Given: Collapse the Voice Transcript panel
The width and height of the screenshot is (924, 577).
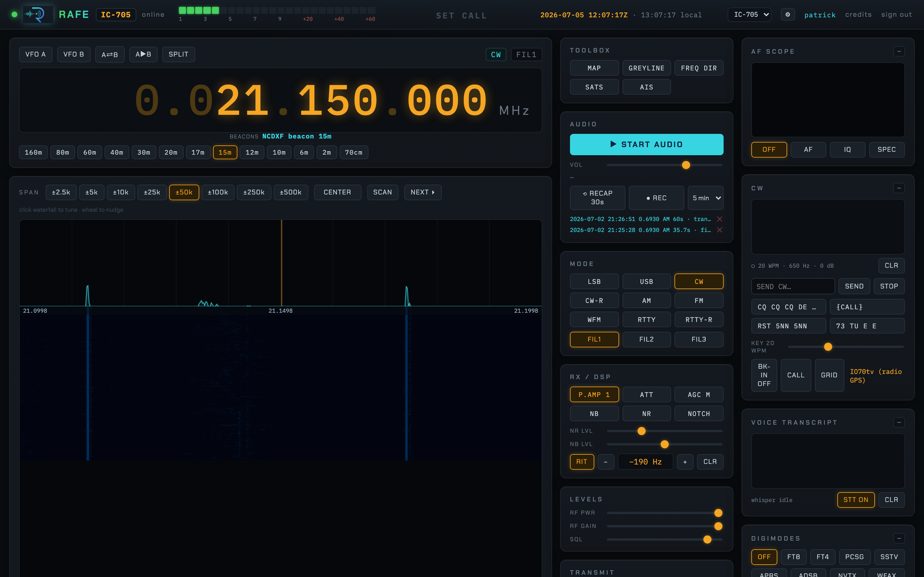Looking at the screenshot, I should 899,422.
